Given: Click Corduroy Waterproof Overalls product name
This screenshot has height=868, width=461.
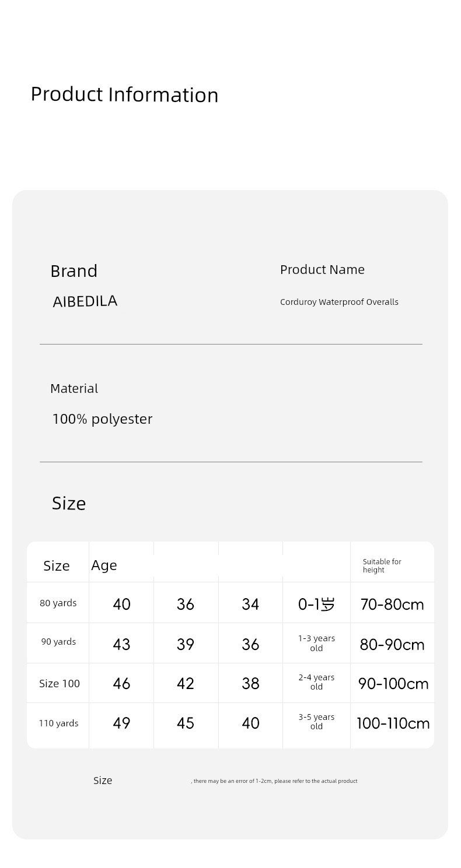Looking at the screenshot, I should pos(339,302).
